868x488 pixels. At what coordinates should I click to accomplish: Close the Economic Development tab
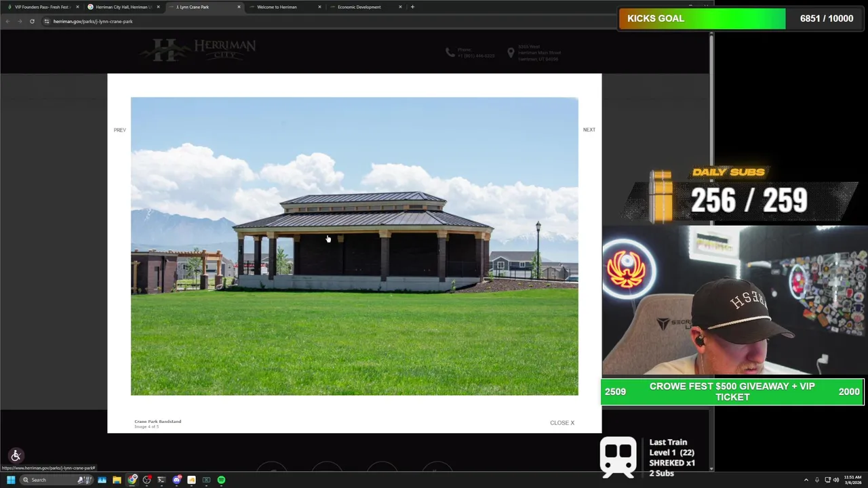pyautogui.click(x=400, y=7)
